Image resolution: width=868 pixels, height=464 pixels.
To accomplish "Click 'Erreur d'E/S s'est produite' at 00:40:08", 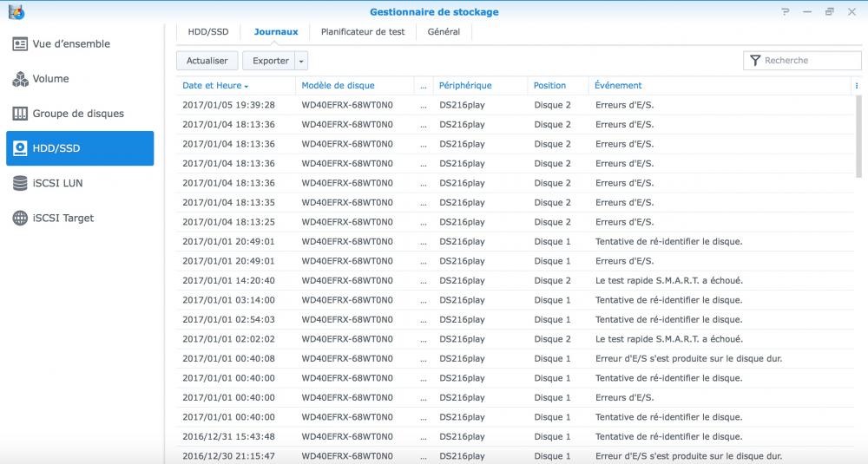I will [688, 358].
